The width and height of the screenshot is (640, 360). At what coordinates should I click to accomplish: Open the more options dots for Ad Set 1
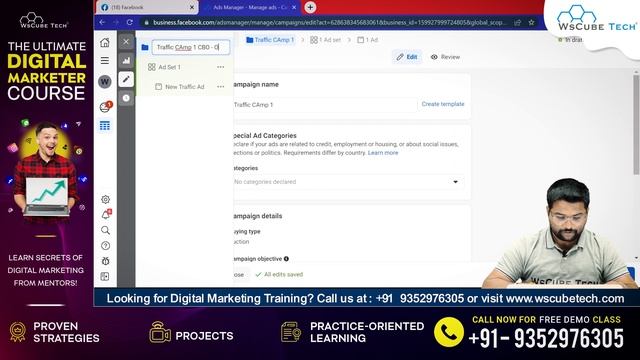[220, 67]
